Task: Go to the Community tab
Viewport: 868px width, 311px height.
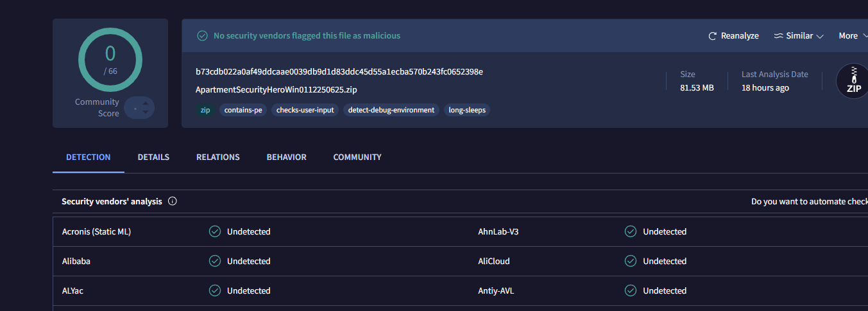Action: tap(357, 157)
